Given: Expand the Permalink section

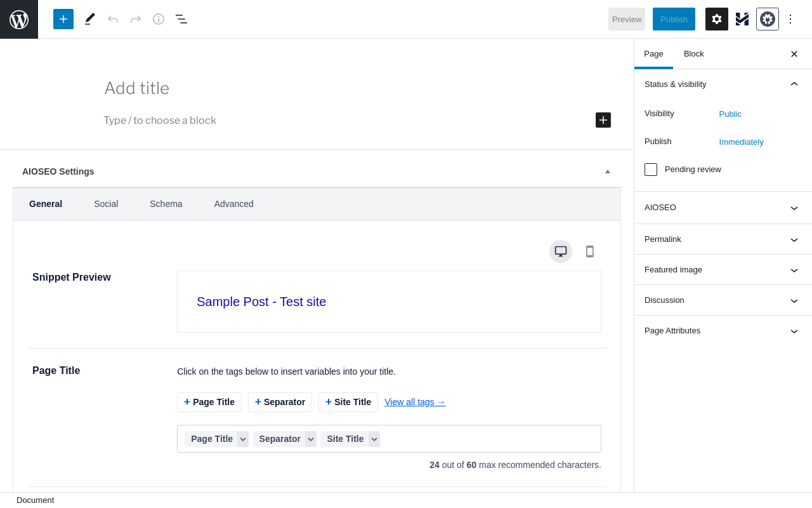Looking at the screenshot, I should 723,239.
